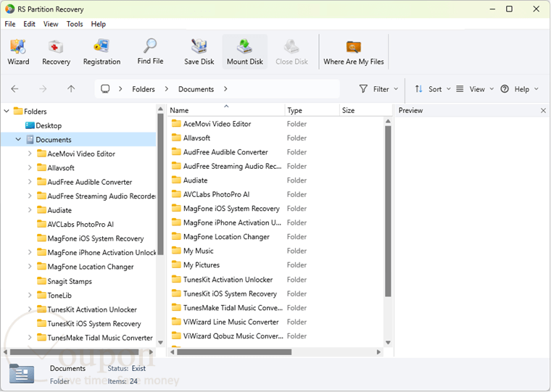Click the My Music folder icon

coord(176,251)
